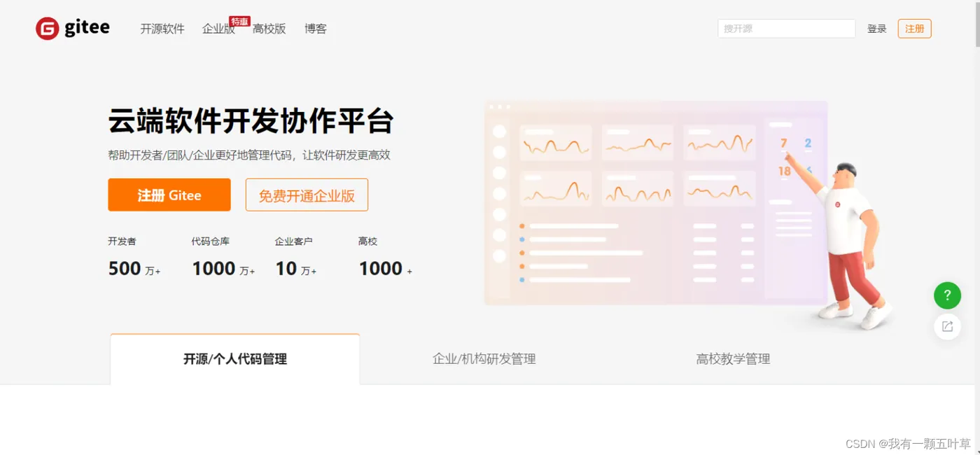Click the 特惠 badge on 企业版
Viewport: 980px width, 455px height.
pyautogui.click(x=240, y=22)
